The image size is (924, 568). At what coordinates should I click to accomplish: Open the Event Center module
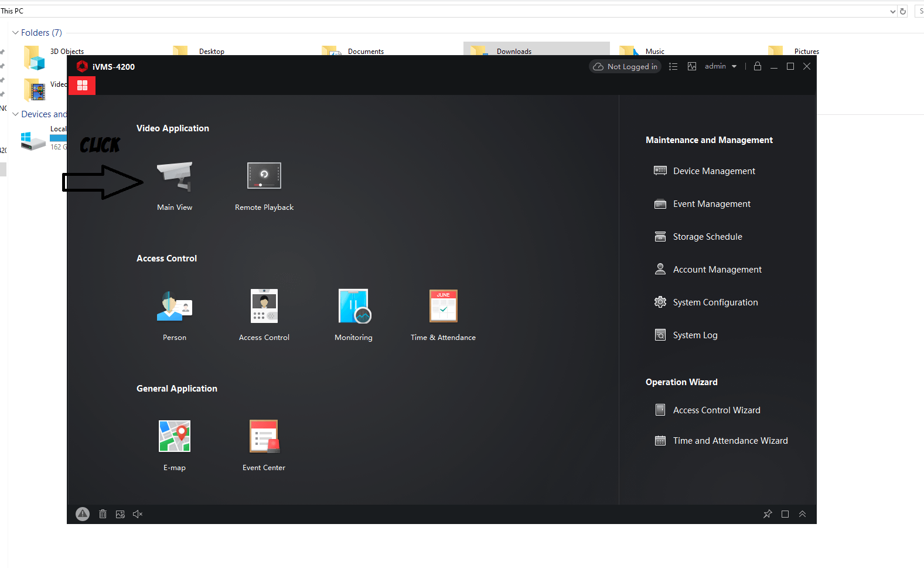[264, 436]
